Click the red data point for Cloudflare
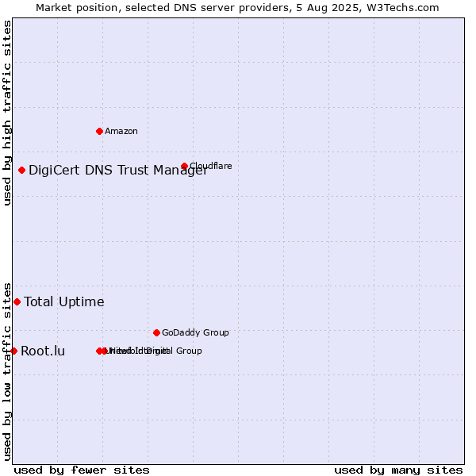Image resolution: width=476 pixels, height=476 pixels. [184, 166]
